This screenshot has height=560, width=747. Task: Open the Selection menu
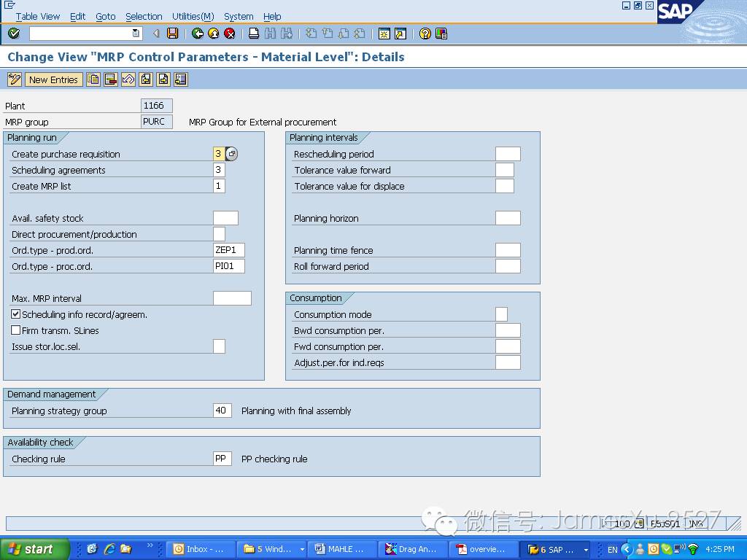tap(144, 17)
